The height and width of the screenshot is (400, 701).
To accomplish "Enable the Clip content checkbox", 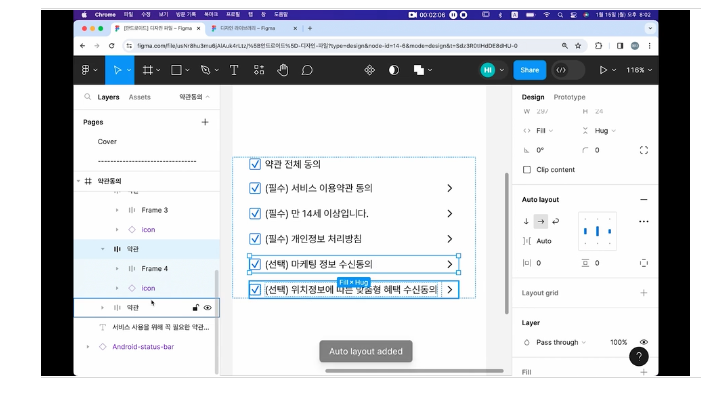I will 527,169.
